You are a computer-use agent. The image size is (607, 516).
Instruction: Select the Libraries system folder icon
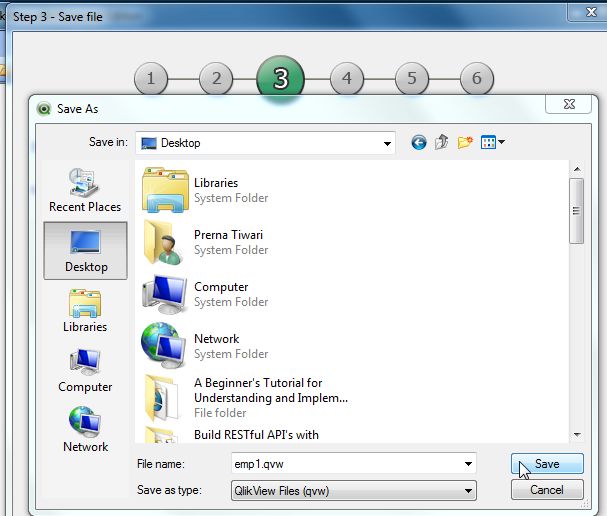click(x=165, y=190)
